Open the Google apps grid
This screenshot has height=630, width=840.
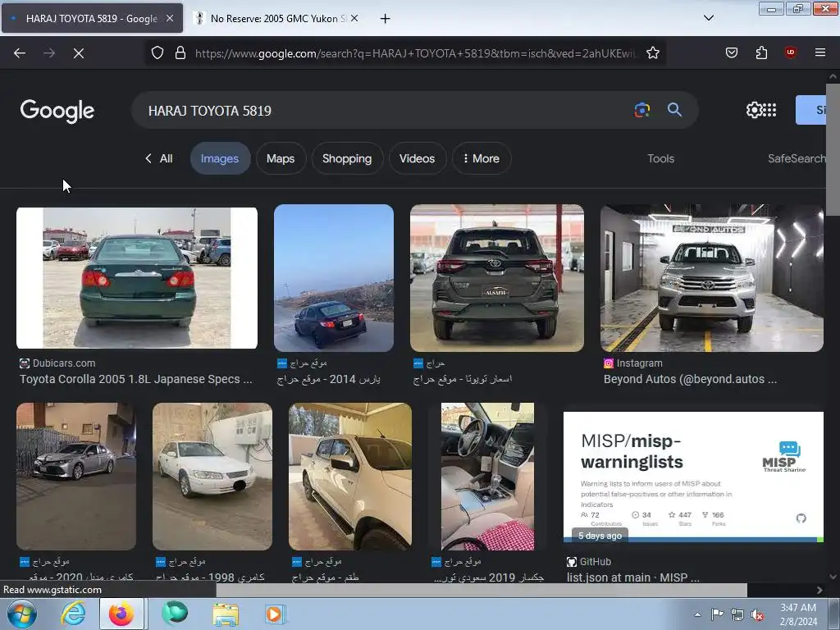coord(769,111)
